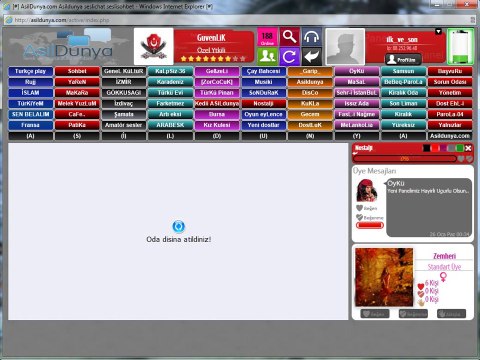Open the ARABESK room
The width and height of the screenshot is (480, 360).
point(170,125)
